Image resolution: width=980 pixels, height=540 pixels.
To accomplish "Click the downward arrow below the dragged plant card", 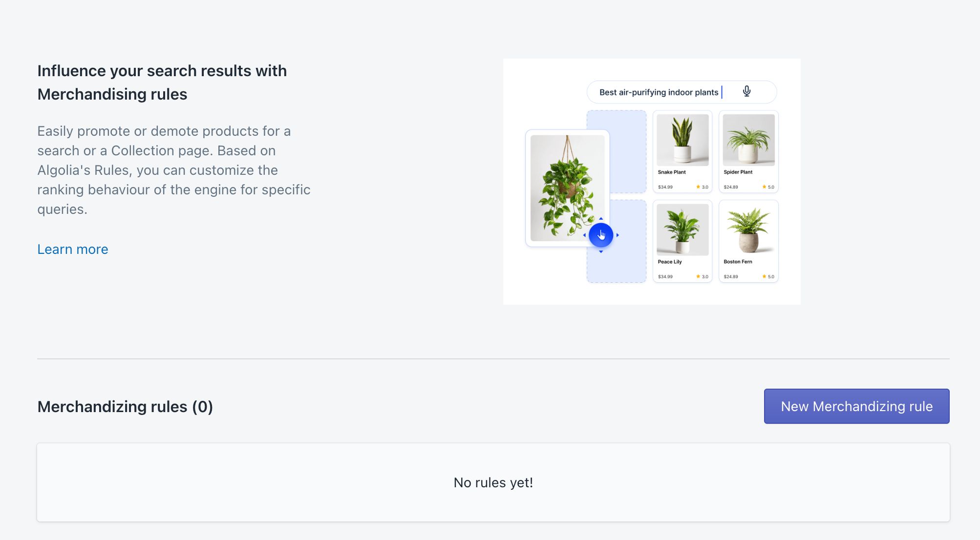I will (x=601, y=252).
